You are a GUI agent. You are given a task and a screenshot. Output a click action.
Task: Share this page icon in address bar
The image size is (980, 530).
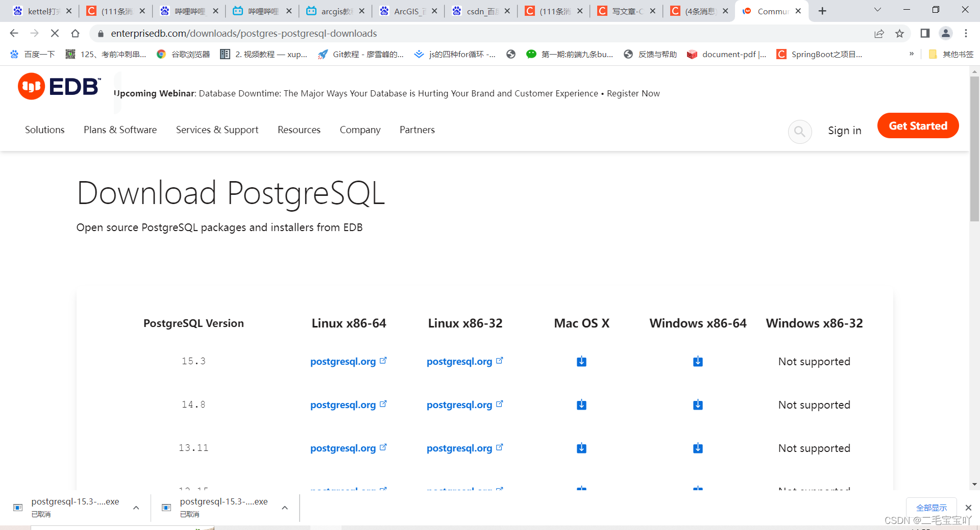pos(879,33)
